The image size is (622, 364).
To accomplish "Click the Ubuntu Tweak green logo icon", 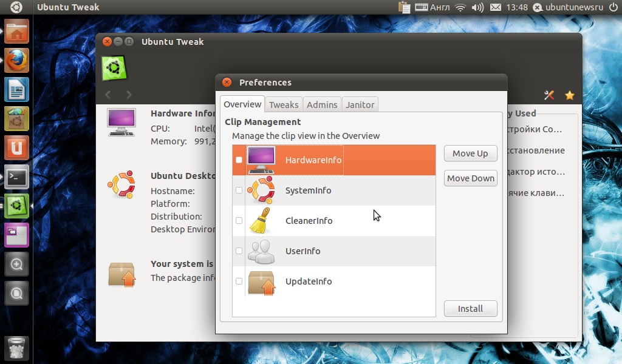I will click(114, 68).
